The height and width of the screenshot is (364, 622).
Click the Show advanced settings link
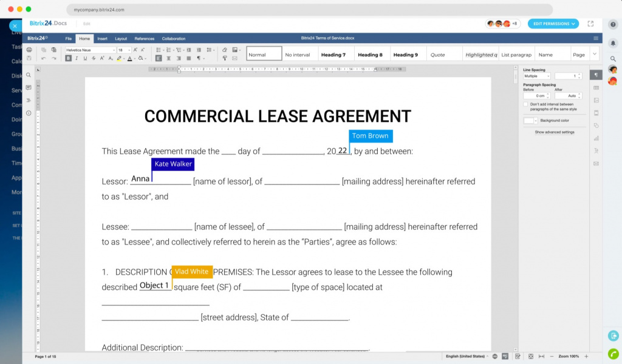tap(554, 132)
